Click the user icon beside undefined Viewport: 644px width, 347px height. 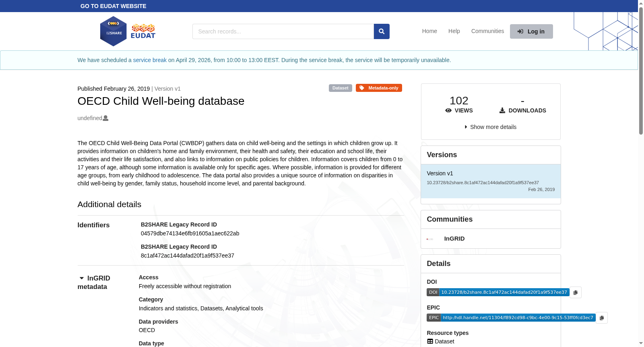click(x=105, y=118)
